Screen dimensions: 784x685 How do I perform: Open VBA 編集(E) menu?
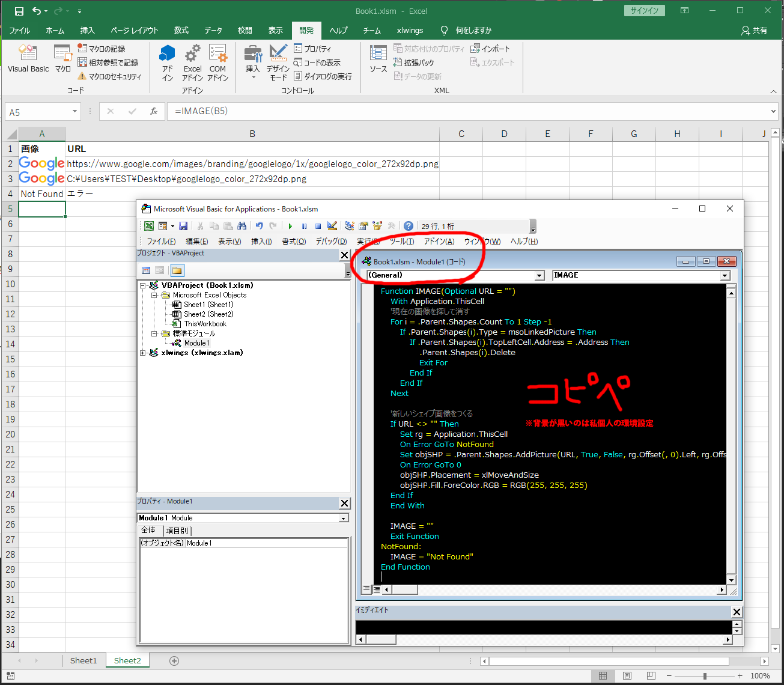click(196, 242)
